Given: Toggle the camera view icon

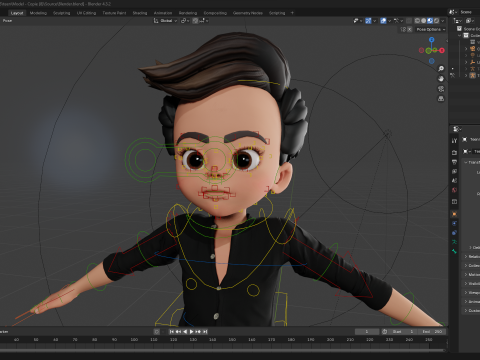Looking at the screenshot, I should [x=441, y=89].
